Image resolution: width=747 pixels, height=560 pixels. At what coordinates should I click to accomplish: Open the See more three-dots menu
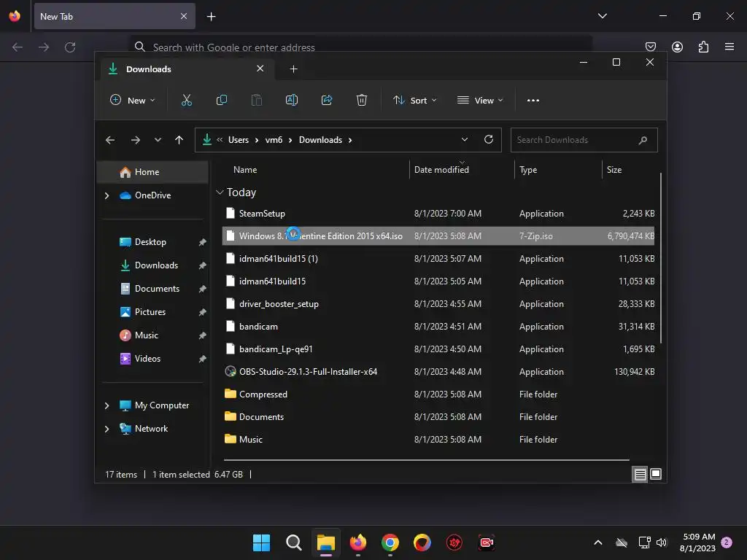tap(533, 101)
